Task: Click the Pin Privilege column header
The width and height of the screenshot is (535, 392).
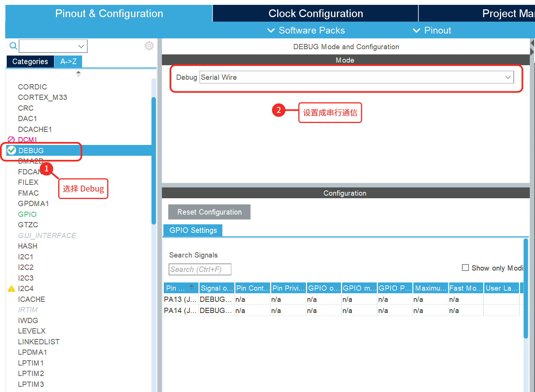Action: [x=289, y=288]
